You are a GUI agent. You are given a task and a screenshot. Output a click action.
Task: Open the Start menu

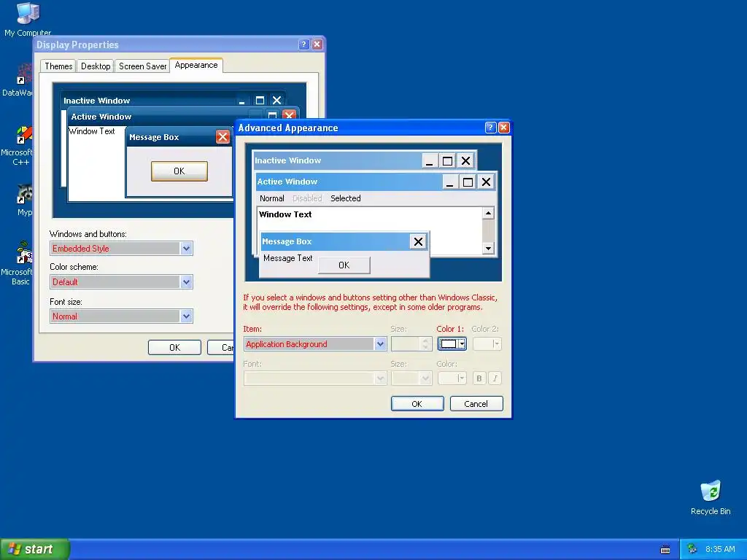click(35, 549)
